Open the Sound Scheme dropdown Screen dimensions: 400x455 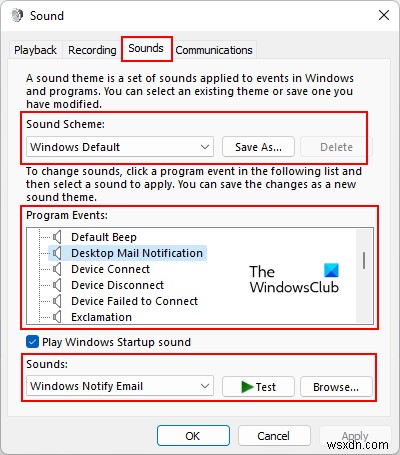coord(120,147)
